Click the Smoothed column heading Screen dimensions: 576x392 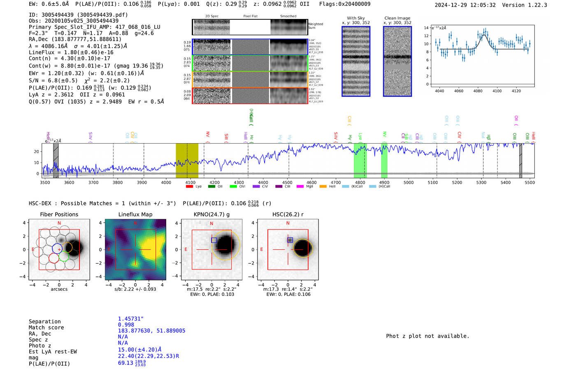(x=288, y=16)
